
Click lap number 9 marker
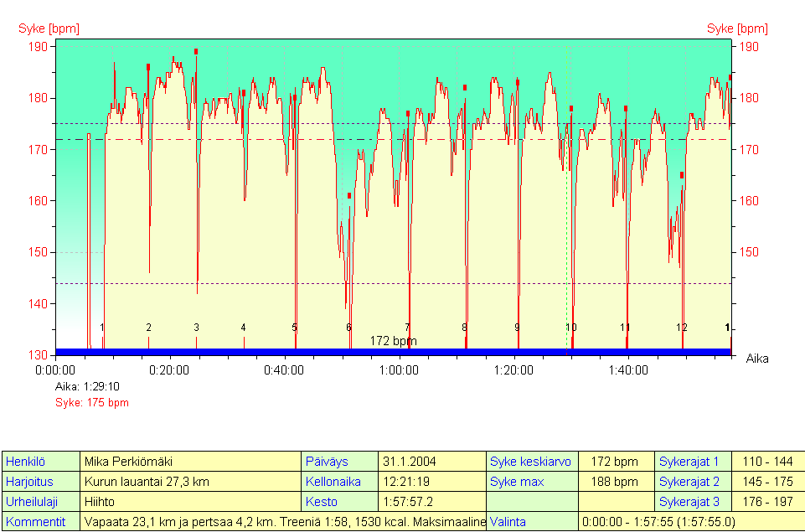click(517, 328)
